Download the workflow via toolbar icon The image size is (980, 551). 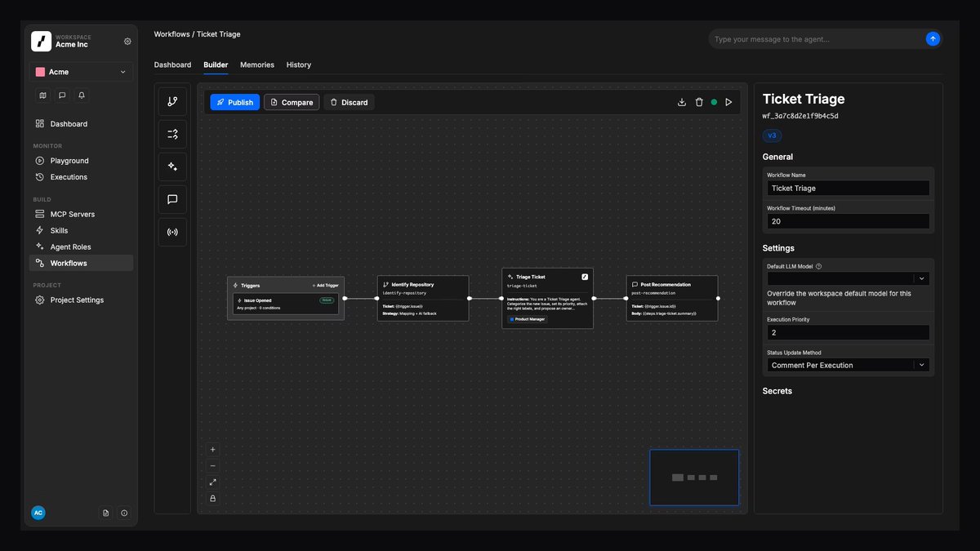tap(682, 102)
